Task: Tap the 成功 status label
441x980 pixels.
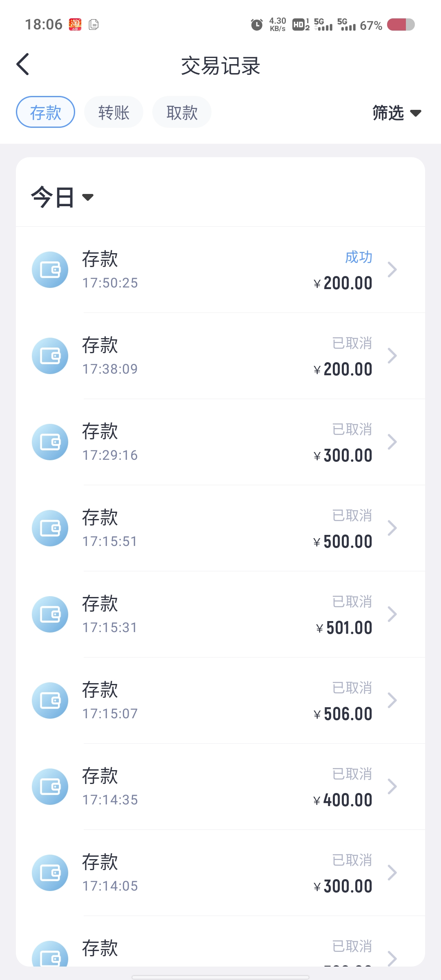Action: coord(359,257)
